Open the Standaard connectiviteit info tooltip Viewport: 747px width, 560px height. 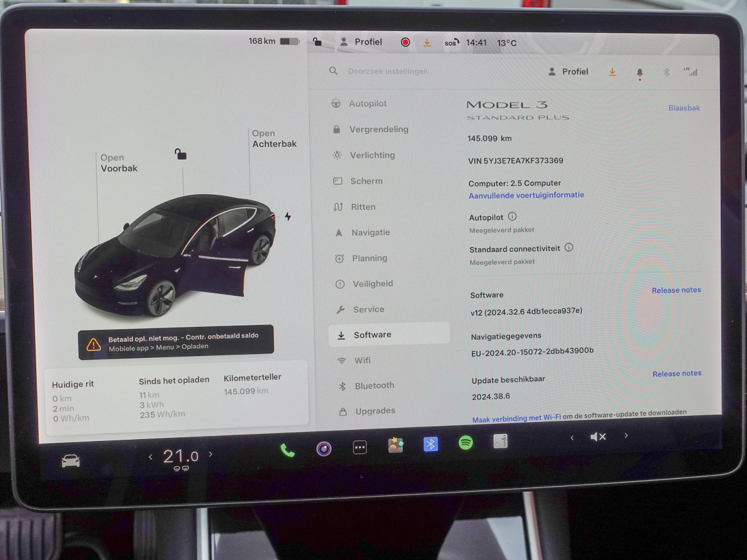[569, 248]
